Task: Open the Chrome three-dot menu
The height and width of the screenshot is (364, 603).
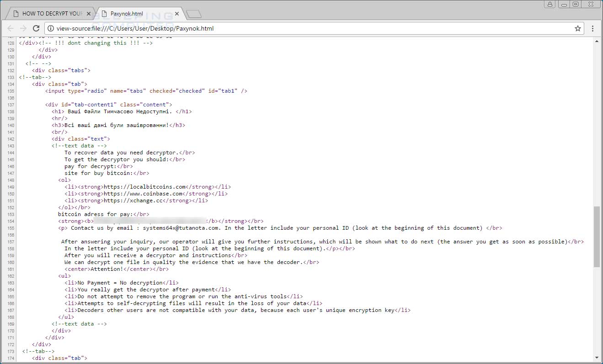Action: coord(592,28)
